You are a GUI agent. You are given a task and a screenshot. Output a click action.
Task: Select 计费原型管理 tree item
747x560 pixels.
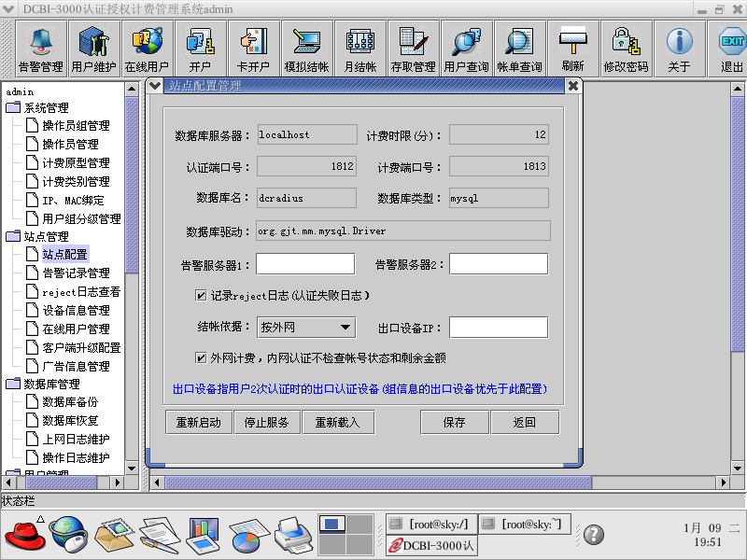(x=77, y=162)
